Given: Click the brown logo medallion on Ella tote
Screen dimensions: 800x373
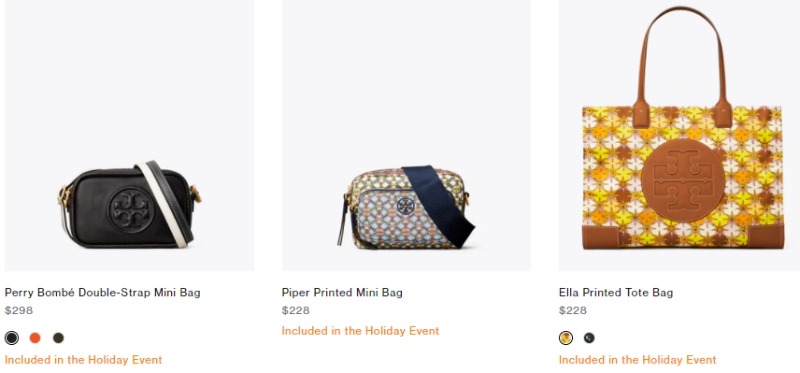Looking at the screenshot, I should coord(683,180).
